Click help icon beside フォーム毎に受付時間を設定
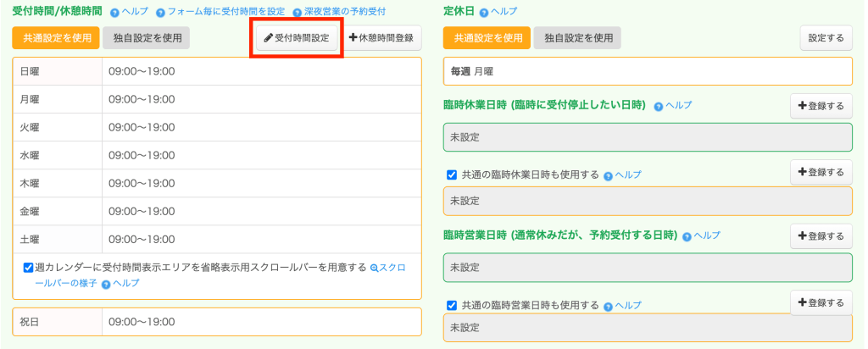The height and width of the screenshot is (349, 868). tap(160, 13)
